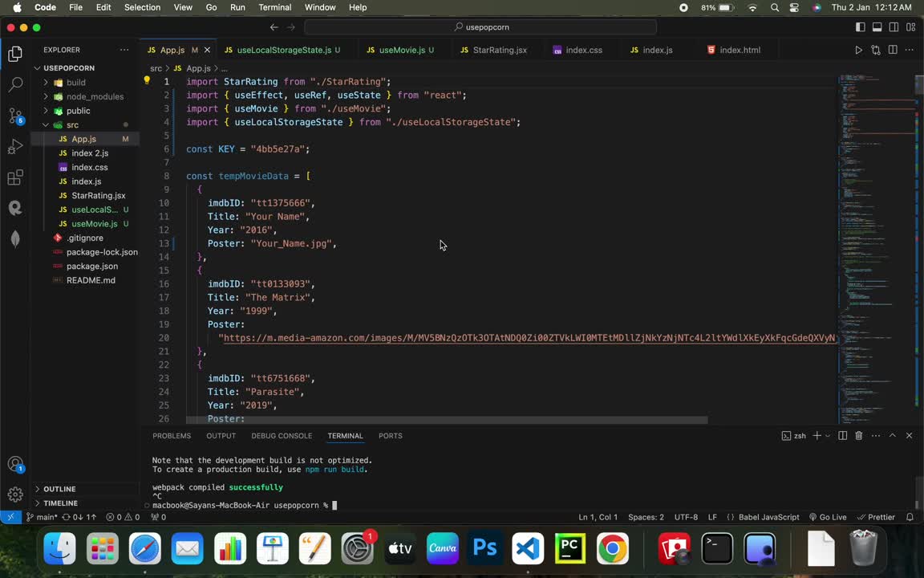Image resolution: width=924 pixels, height=578 pixels.
Task: Open the Terminal menu in menu bar
Action: tap(274, 7)
